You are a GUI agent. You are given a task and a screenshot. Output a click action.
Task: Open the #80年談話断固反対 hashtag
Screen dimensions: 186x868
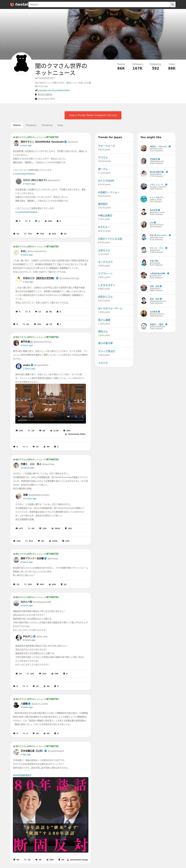(x=22, y=775)
